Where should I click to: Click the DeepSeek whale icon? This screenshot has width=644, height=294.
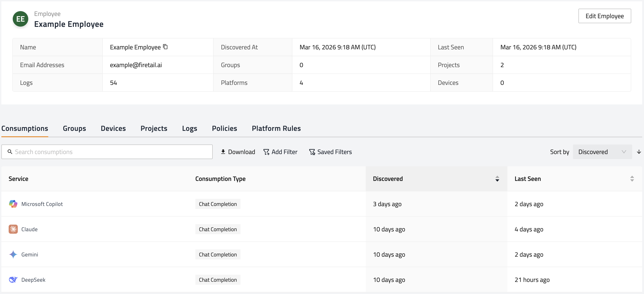(x=13, y=279)
